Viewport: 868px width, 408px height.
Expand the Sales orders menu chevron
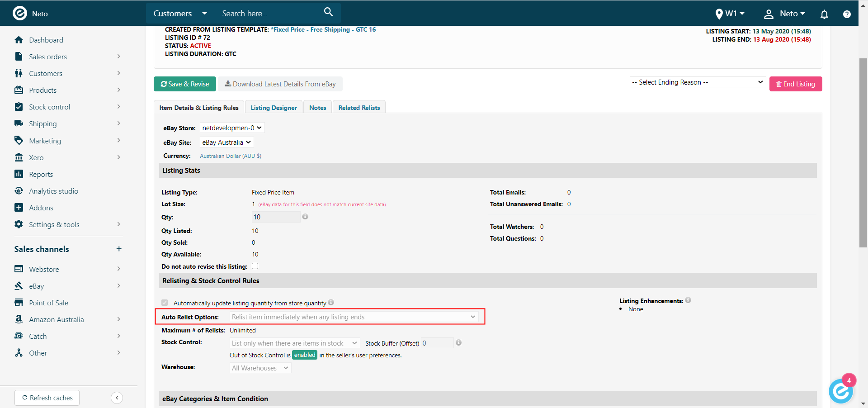[118, 57]
